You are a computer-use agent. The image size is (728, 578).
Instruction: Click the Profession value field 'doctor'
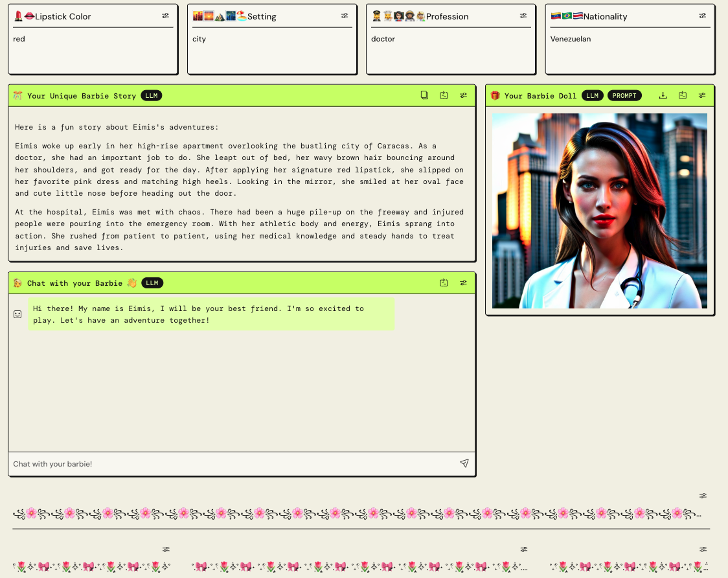tap(451, 39)
